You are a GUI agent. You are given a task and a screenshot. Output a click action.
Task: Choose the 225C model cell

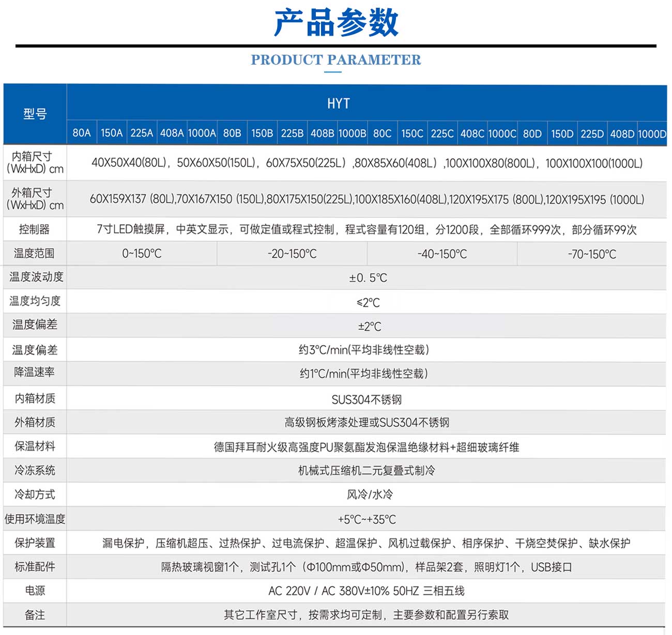(442, 133)
